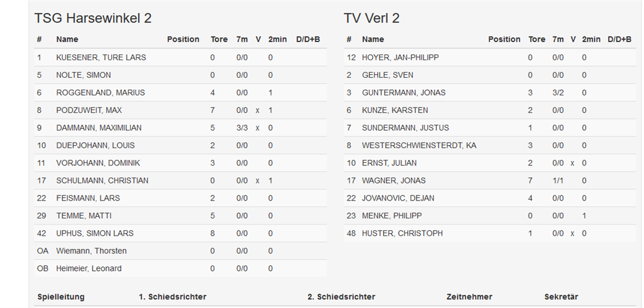The width and height of the screenshot is (644, 308).
Task: Click player GUNTERMANN, JONAS
Action: pos(403,92)
